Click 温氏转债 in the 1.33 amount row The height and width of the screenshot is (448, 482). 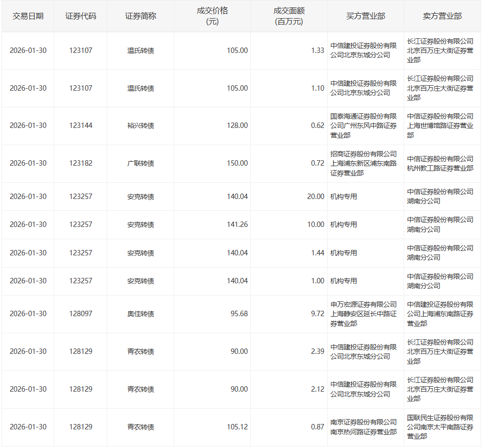[141, 50]
